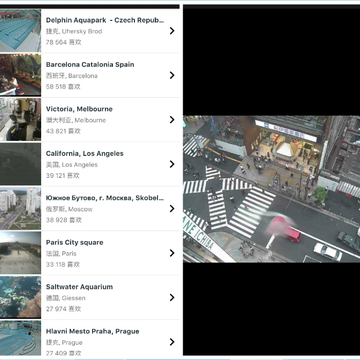Click the title Hlavni Mesto Praha, Prague

tap(93, 331)
